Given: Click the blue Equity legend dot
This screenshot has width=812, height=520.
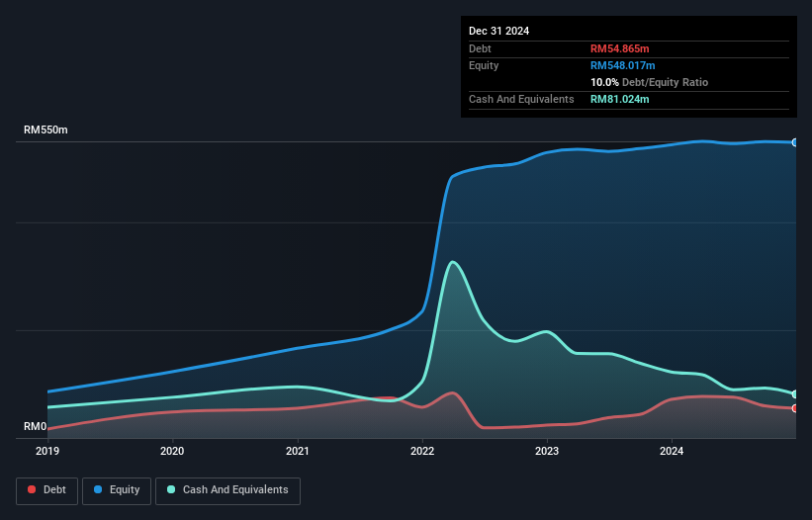Looking at the screenshot, I should pyautogui.click(x=98, y=489).
